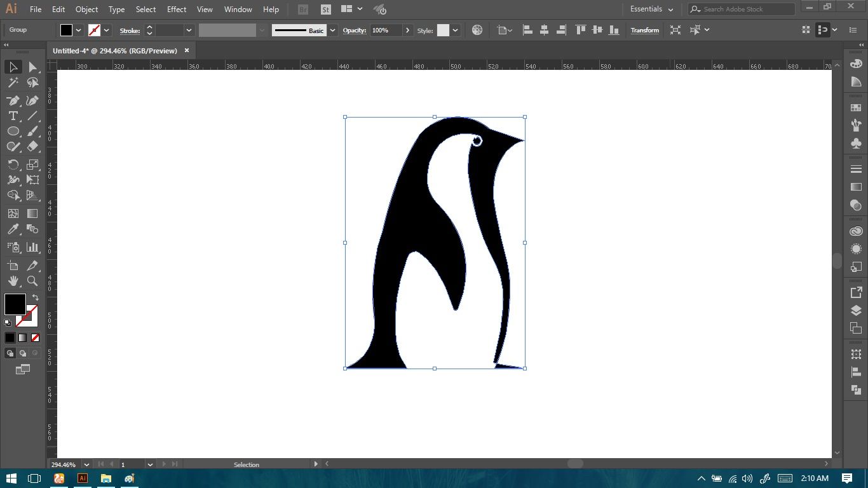Select the Rotate tool
868x488 pixels.
point(13,165)
